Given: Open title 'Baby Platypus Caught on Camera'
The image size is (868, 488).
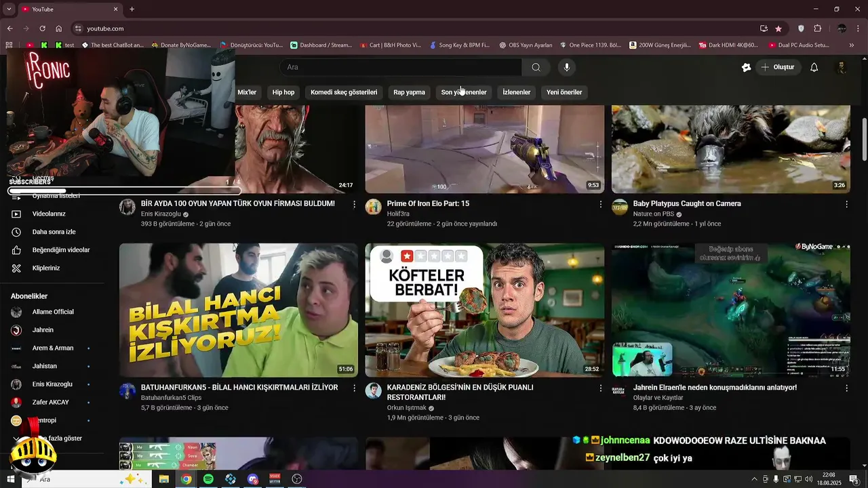Looking at the screenshot, I should point(687,203).
